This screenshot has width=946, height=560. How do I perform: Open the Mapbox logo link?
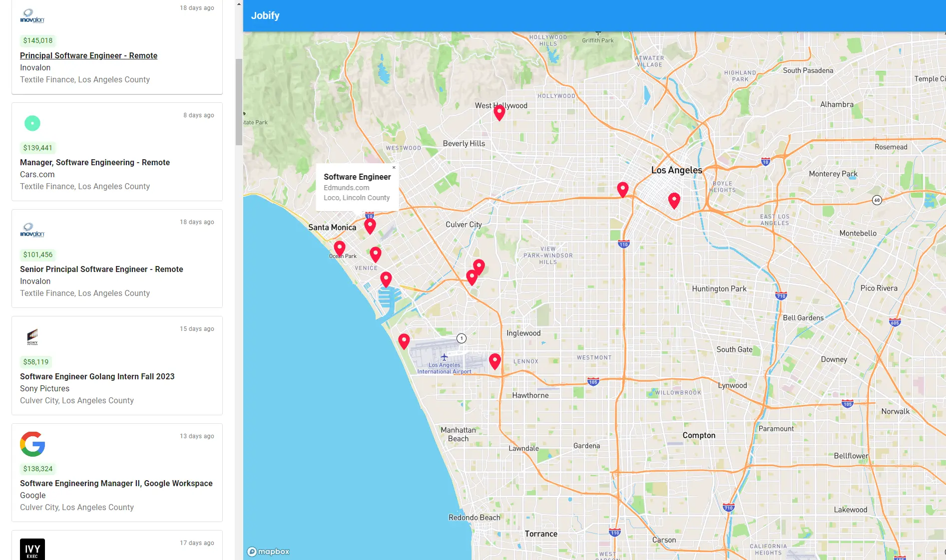click(269, 552)
